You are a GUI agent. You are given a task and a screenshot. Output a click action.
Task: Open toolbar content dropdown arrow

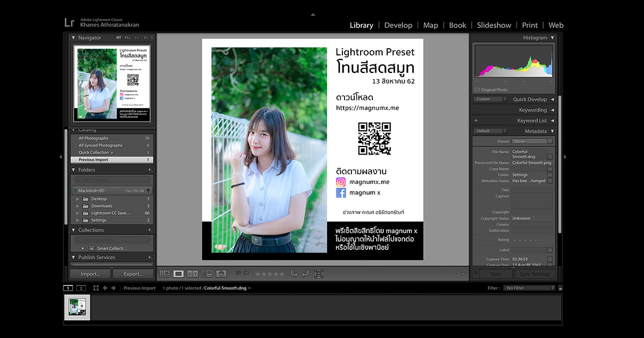464,274
